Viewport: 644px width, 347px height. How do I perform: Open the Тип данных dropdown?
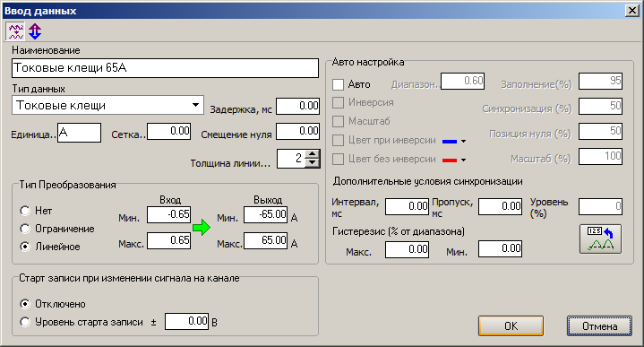196,105
